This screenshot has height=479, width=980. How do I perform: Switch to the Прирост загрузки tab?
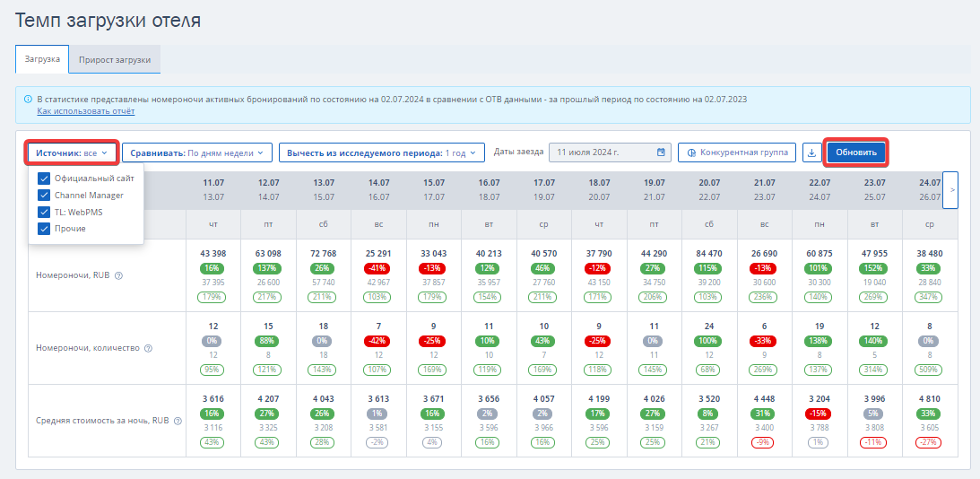point(115,59)
